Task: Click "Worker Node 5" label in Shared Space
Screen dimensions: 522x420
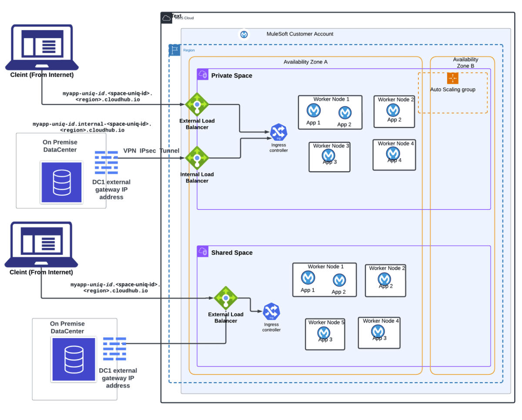Action: [326, 323]
